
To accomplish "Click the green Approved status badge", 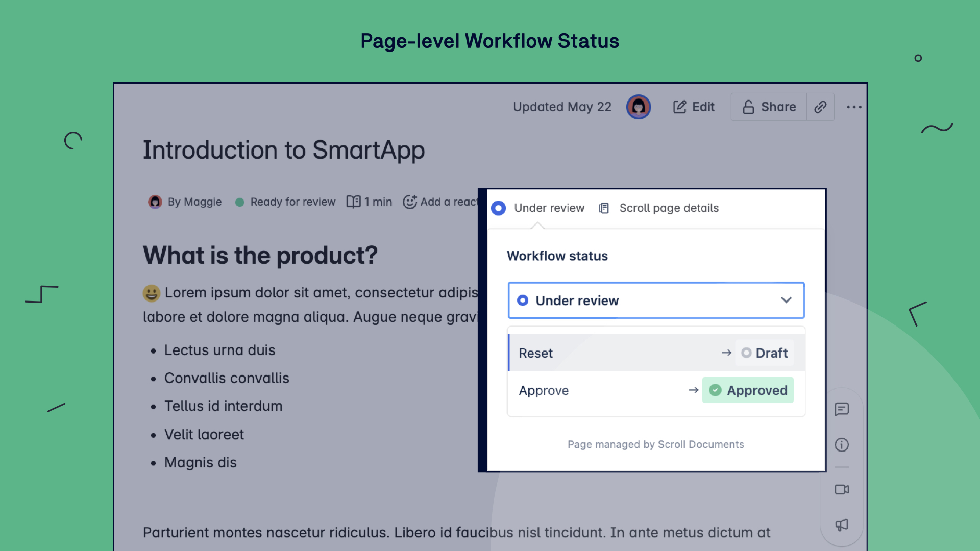I will click(748, 390).
